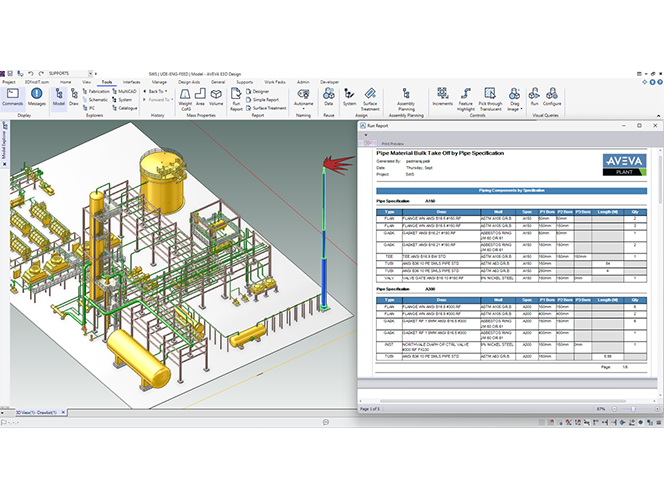The width and height of the screenshot is (664, 498).
Task: Click the Run Report icon
Action: (236, 97)
